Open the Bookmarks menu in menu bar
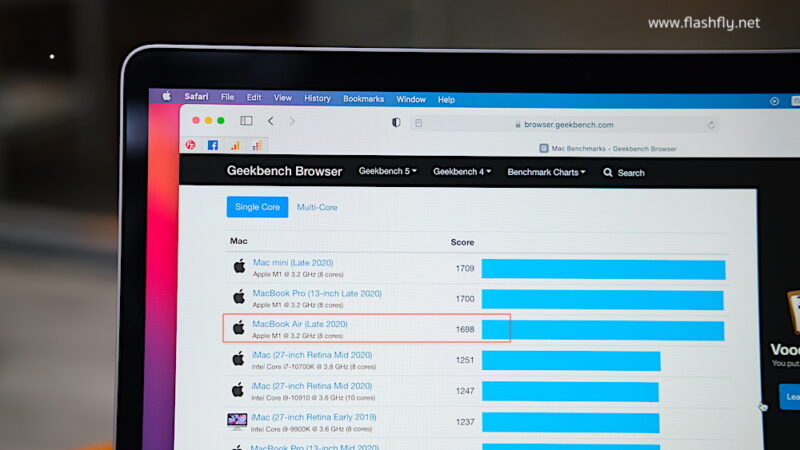Screen dimensions: 800x450 pos(363,99)
